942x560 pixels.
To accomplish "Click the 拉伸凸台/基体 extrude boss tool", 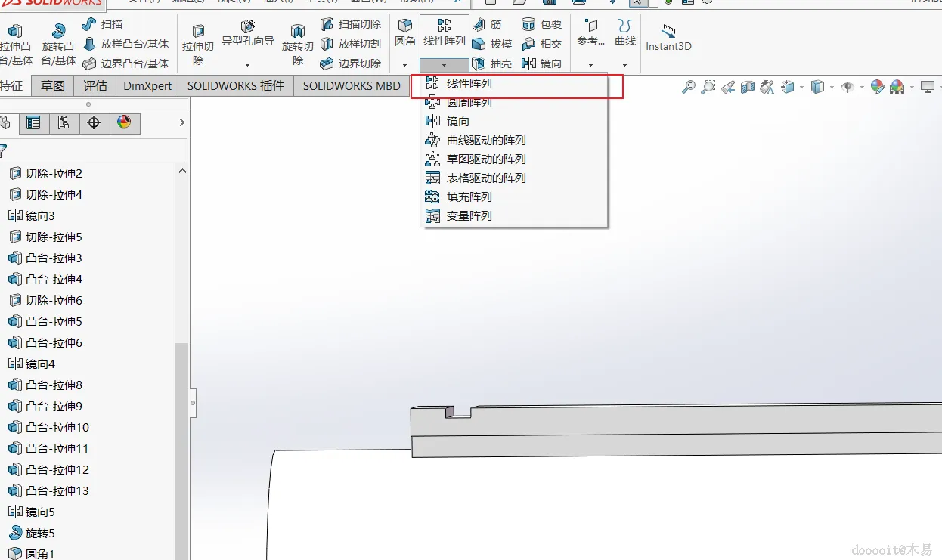I will (x=16, y=45).
